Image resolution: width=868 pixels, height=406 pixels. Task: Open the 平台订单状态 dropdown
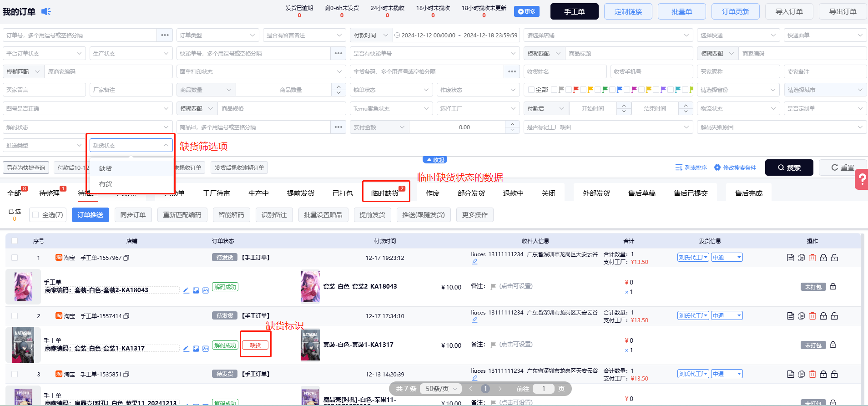44,53
